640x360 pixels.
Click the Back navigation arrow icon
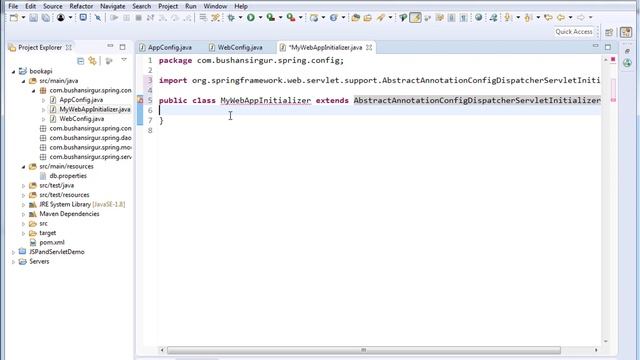(x=561, y=18)
